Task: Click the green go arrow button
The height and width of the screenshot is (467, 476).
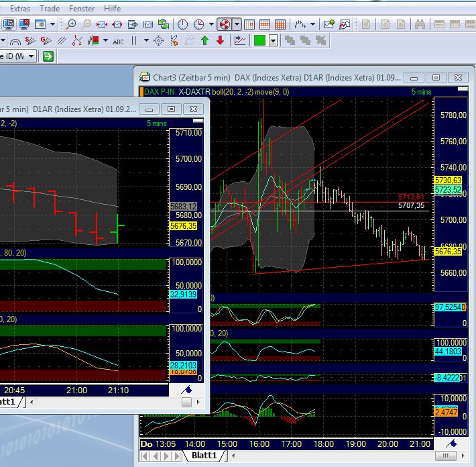Action: pos(48,56)
